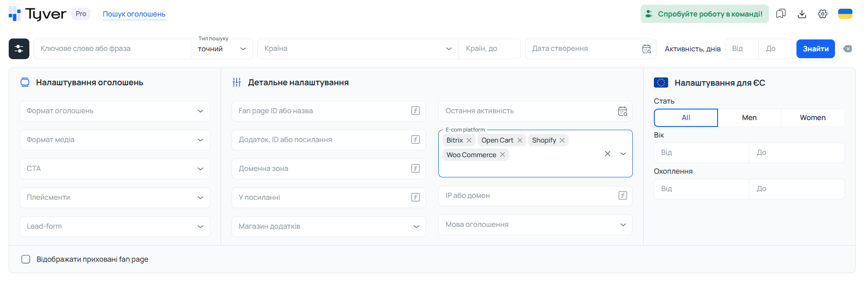The height and width of the screenshot is (286, 868).
Task: Open calendar icon in Остання активність field
Action: click(623, 111)
